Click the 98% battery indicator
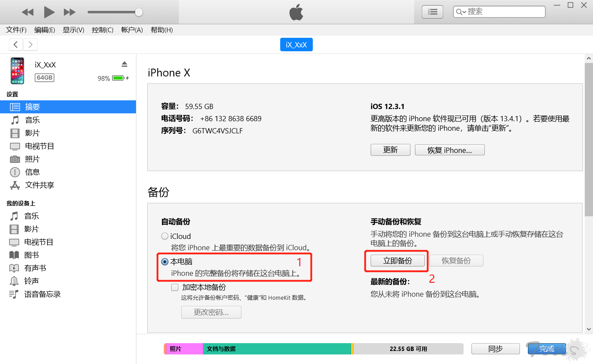The image size is (593, 364). coord(113,79)
